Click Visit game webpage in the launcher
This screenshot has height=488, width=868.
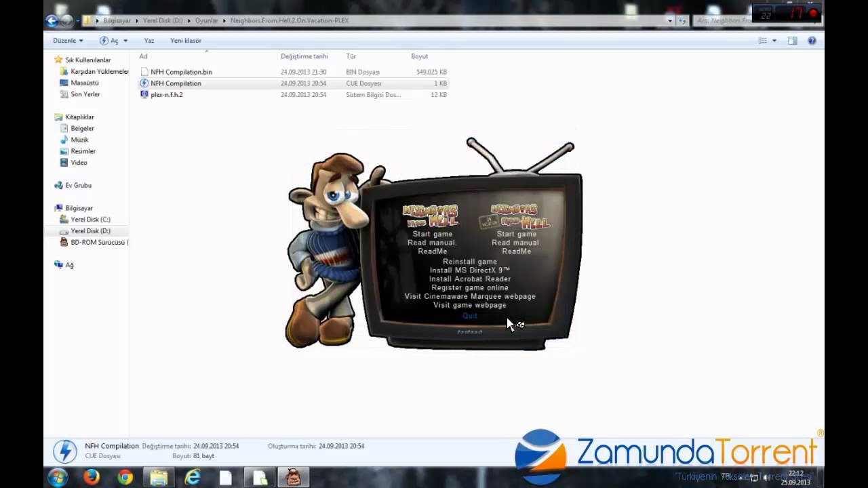[x=470, y=306]
